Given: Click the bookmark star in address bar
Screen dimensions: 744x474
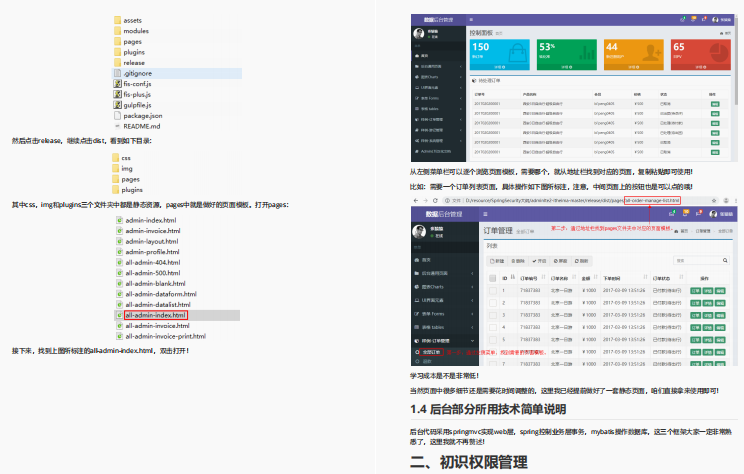Looking at the screenshot, I should (714, 200).
